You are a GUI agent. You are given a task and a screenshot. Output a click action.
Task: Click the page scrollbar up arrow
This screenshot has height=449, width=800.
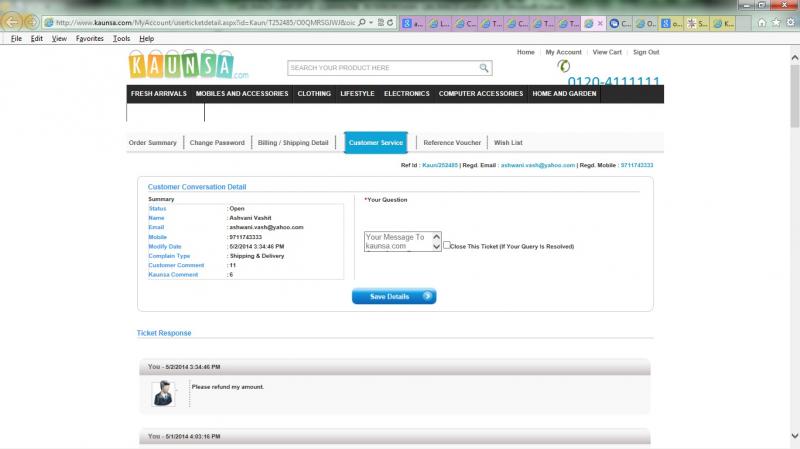click(x=794, y=58)
